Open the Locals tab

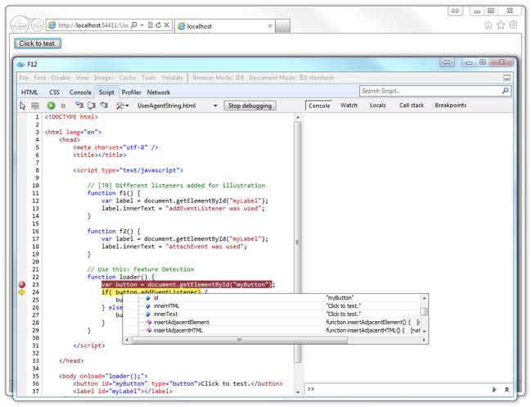(377, 105)
